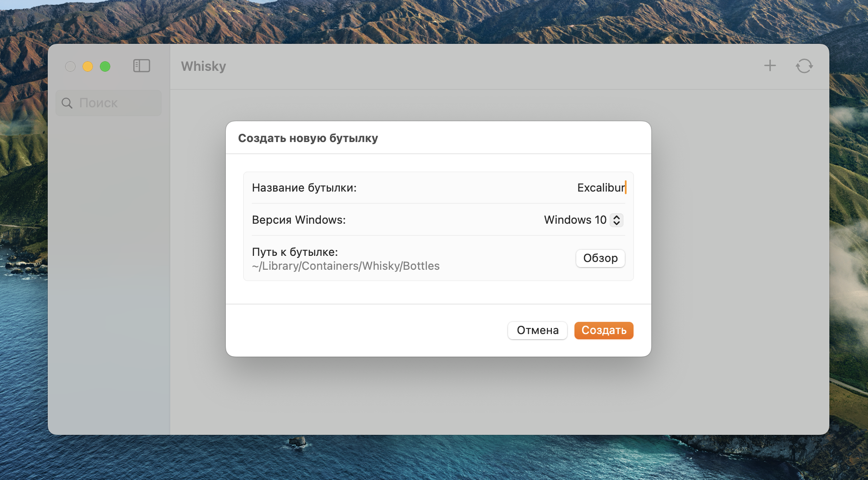Click the plus icon to add bottle

click(x=770, y=66)
